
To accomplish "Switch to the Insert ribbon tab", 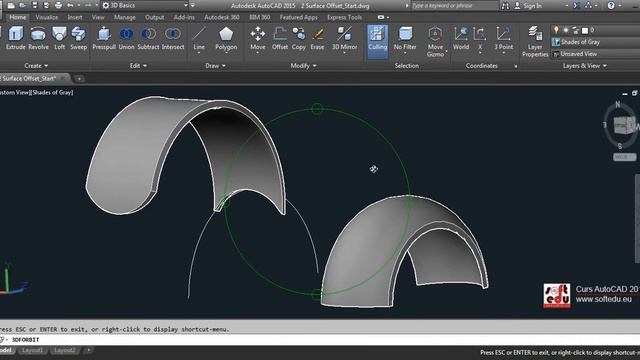I will [x=75, y=17].
